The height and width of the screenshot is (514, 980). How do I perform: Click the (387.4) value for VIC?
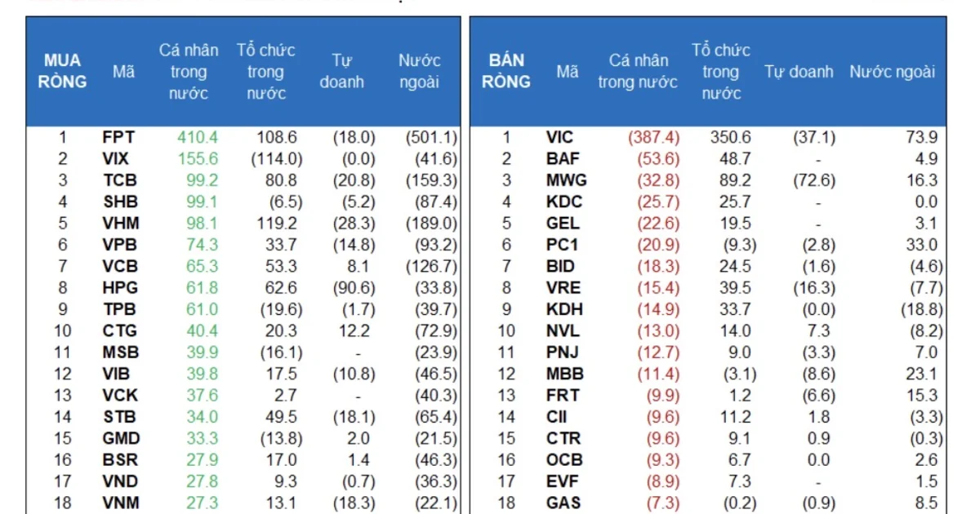(x=653, y=137)
